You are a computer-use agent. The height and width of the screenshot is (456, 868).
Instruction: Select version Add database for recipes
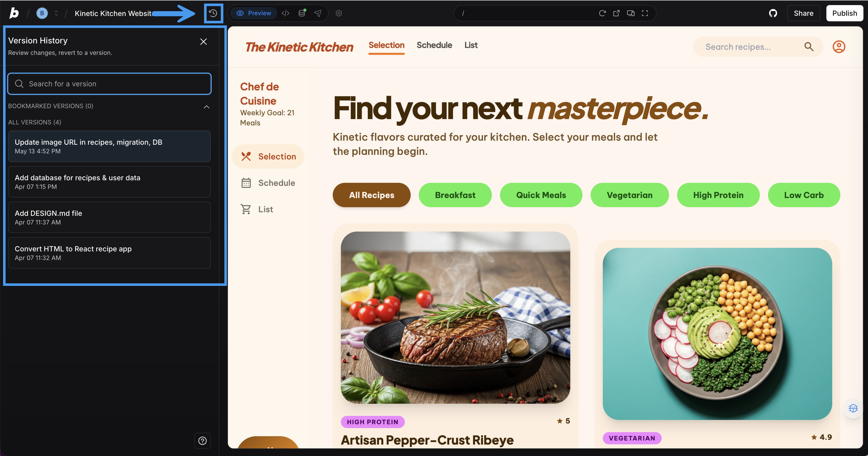pyautogui.click(x=109, y=182)
